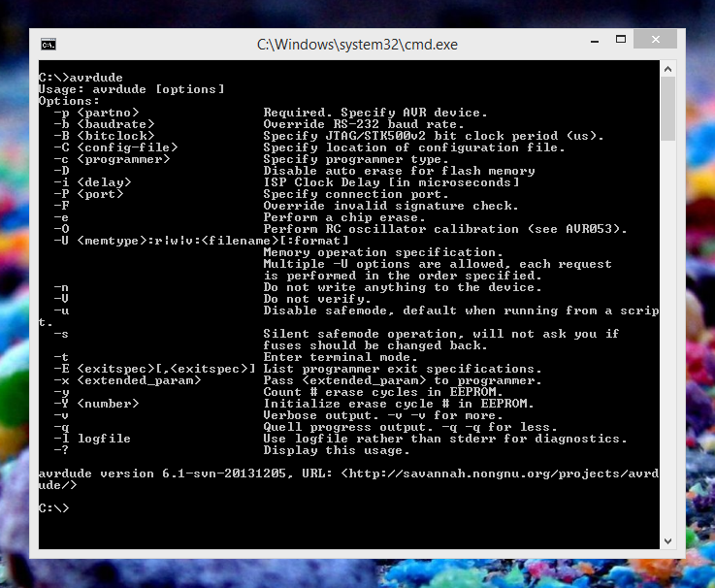
Task: Click the -c <programmer> option line
Action: pyautogui.click(x=112, y=159)
